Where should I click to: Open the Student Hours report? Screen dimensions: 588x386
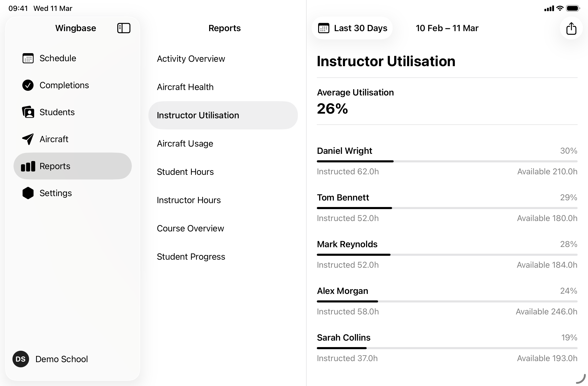(223, 172)
